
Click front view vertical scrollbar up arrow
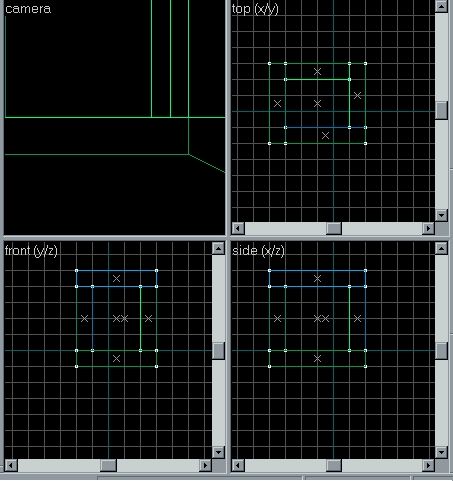[x=218, y=248]
